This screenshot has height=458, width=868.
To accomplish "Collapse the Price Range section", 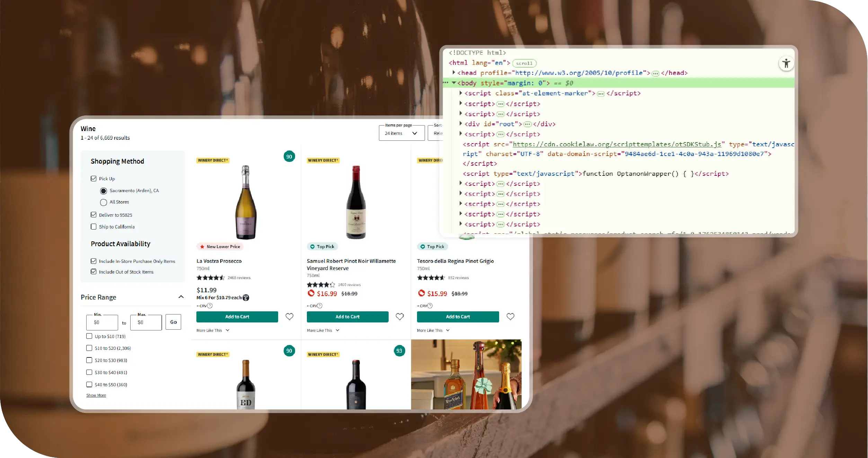I will click(x=181, y=297).
